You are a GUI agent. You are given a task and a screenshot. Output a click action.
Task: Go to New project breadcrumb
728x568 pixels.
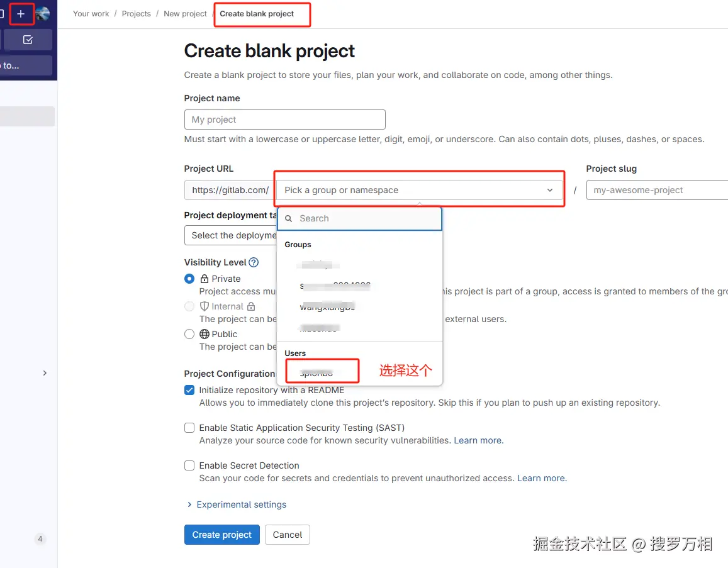185,14
